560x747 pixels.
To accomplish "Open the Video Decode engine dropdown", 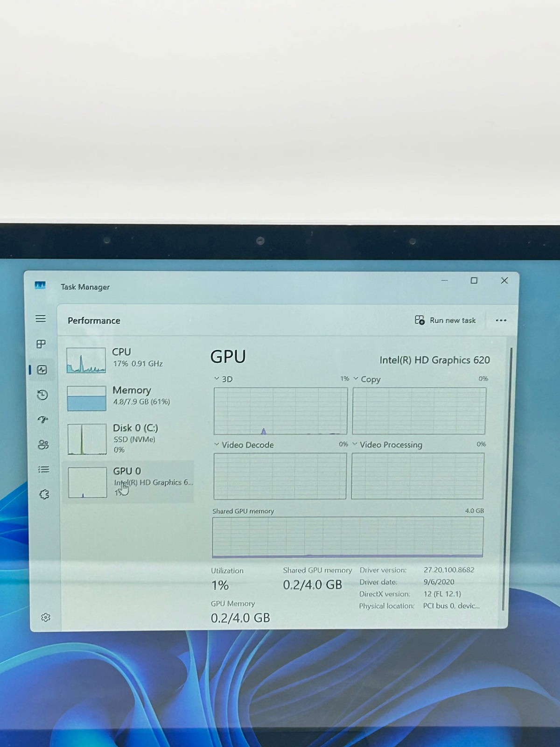I will [244, 445].
